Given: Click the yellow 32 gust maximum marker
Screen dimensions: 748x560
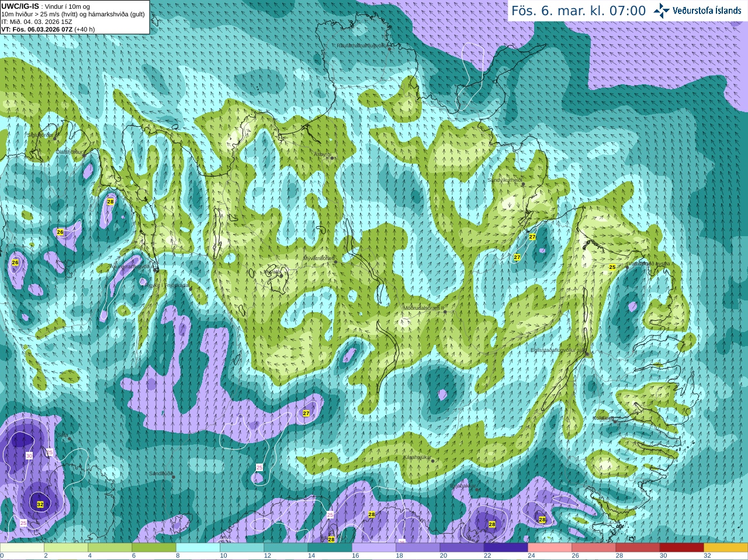Looking at the screenshot, I should (x=40, y=504).
